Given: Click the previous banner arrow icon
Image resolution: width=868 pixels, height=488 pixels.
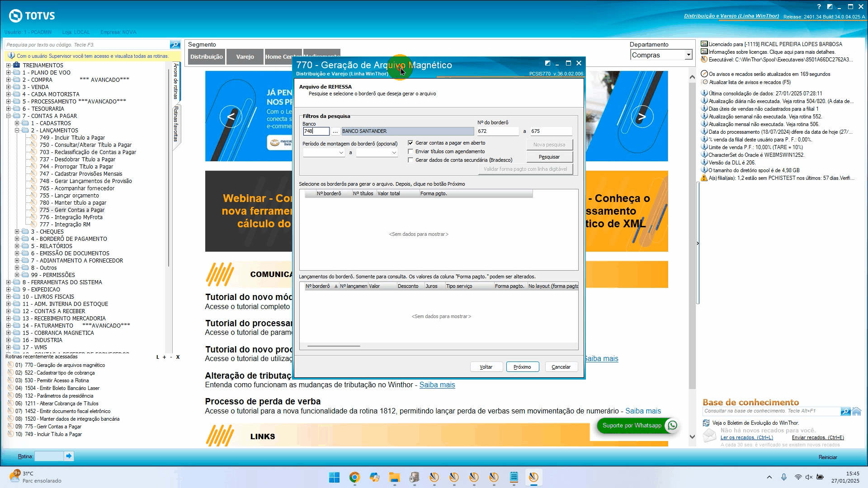Looking at the screenshot, I should (x=231, y=117).
